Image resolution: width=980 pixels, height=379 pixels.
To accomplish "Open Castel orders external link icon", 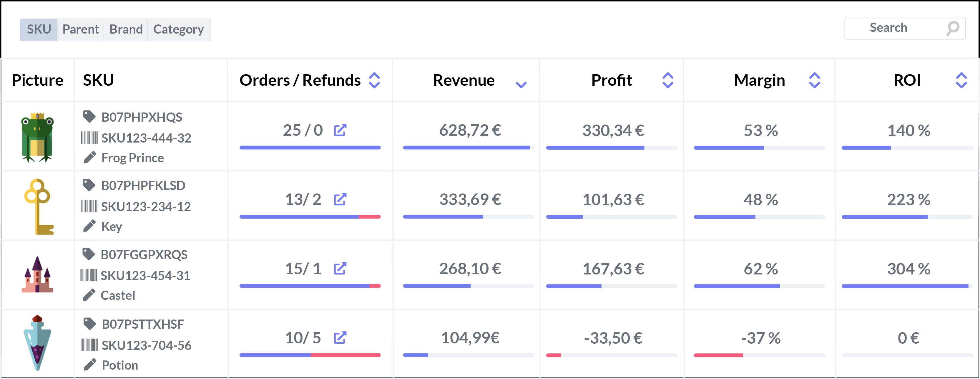I will [340, 269].
